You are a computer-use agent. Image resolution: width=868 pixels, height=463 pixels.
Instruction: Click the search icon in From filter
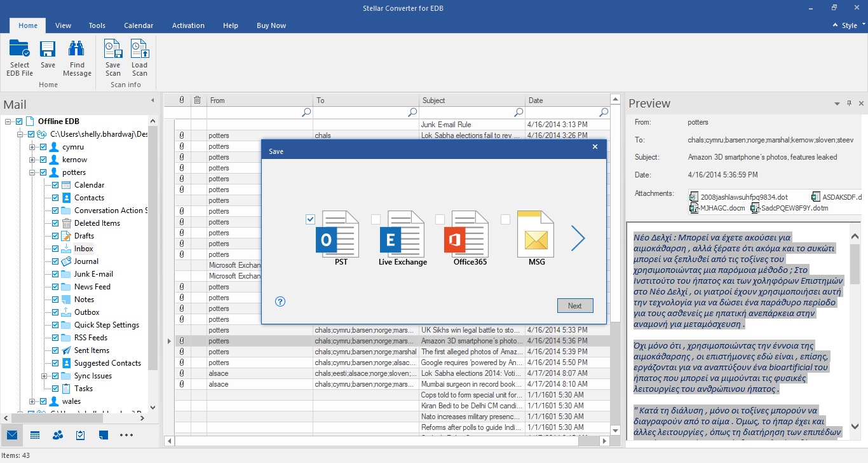306,112
